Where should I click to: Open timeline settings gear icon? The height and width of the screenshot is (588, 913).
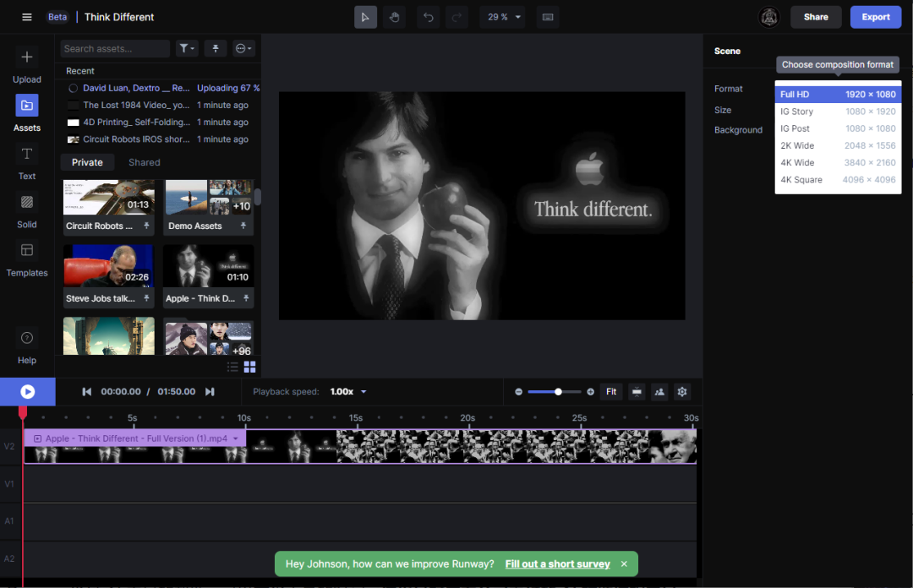click(682, 391)
